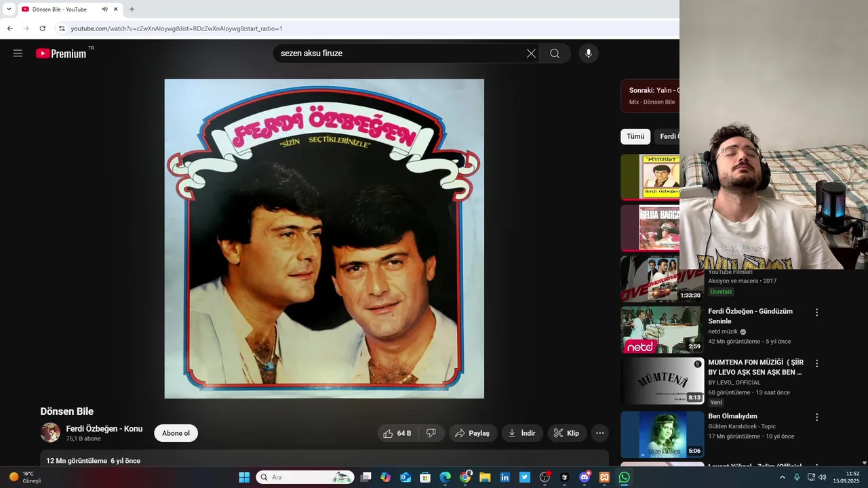Open options for Ben Olmalıydım video
Viewport: 868px width, 488px height.
coord(816,418)
